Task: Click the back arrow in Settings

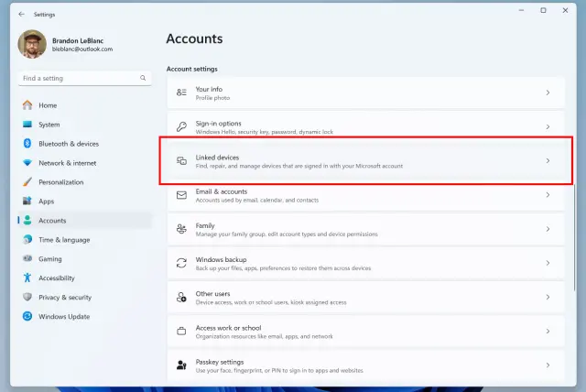Action: pos(21,15)
